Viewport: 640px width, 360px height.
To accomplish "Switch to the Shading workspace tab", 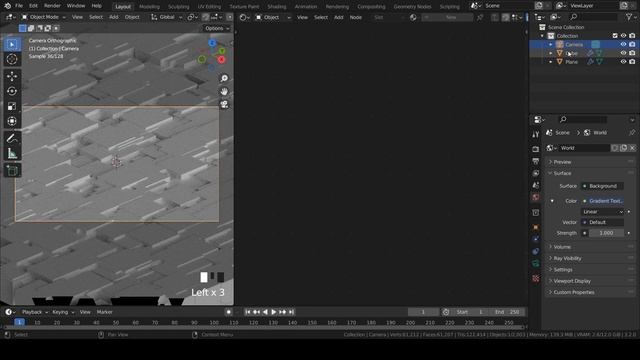I will 276,7.
